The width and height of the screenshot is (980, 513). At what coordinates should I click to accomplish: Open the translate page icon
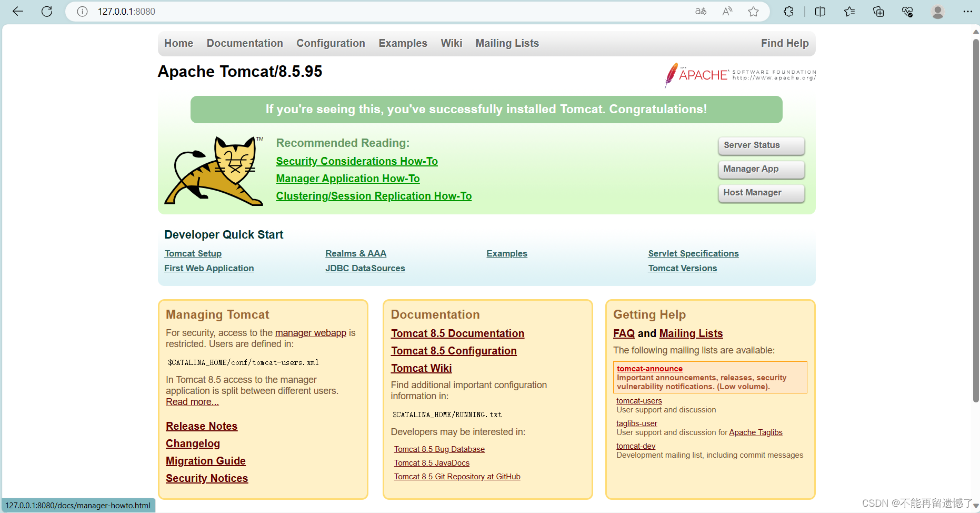[701, 12]
